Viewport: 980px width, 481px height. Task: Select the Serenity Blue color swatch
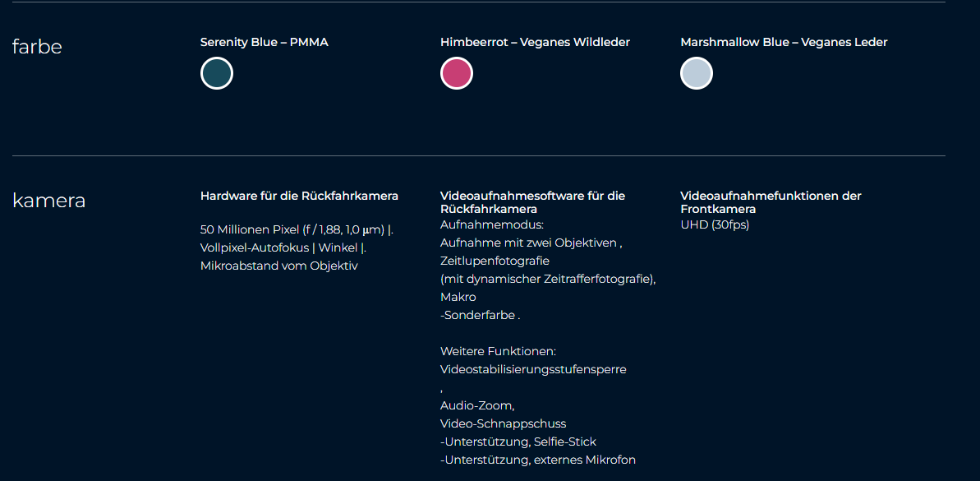217,73
